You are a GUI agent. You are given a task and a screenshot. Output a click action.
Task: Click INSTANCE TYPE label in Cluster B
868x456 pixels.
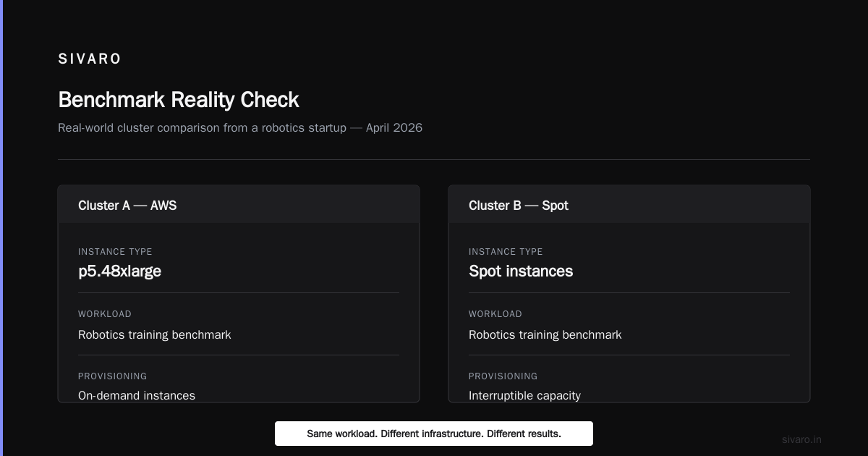pos(506,252)
